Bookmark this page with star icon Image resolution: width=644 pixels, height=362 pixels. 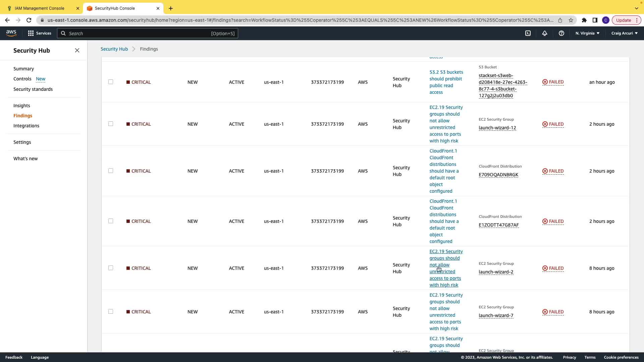click(x=571, y=20)
